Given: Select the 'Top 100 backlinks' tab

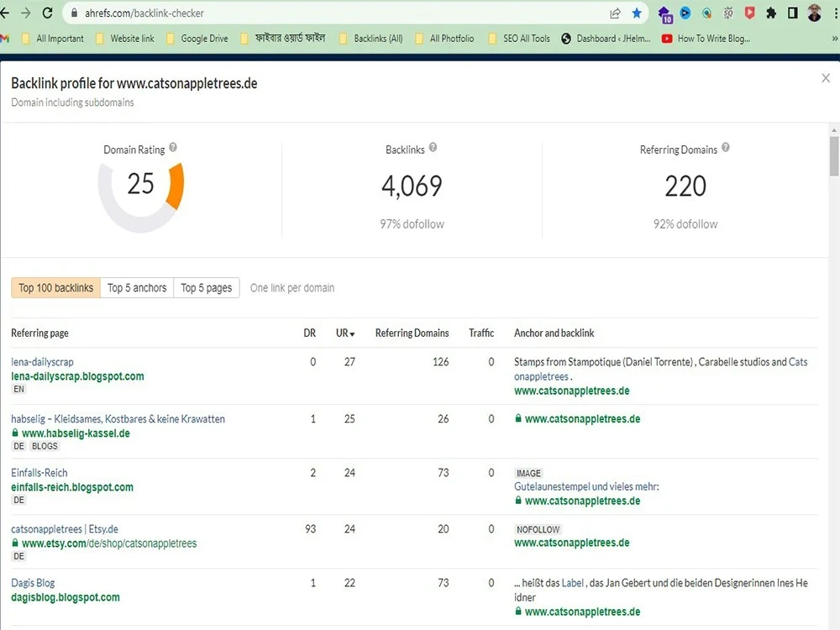Looking at the screenshot, I should tap(55, 287).
